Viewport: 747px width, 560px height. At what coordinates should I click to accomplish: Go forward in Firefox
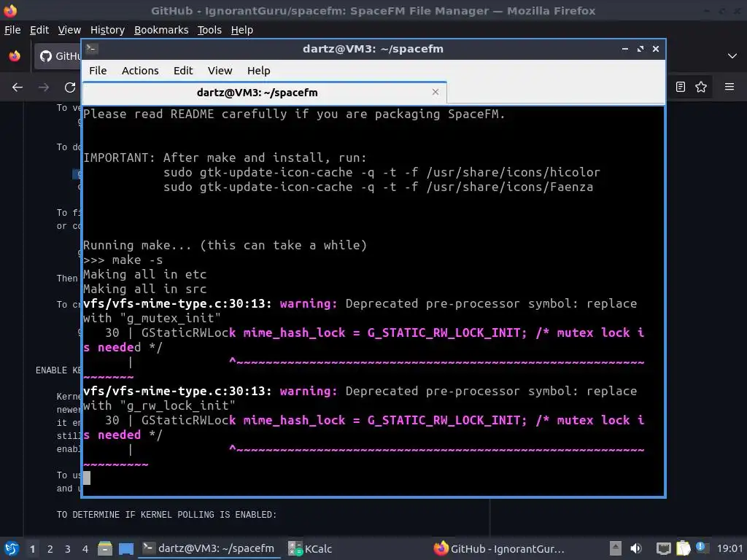pyautogui.click(x=44, y=87)
